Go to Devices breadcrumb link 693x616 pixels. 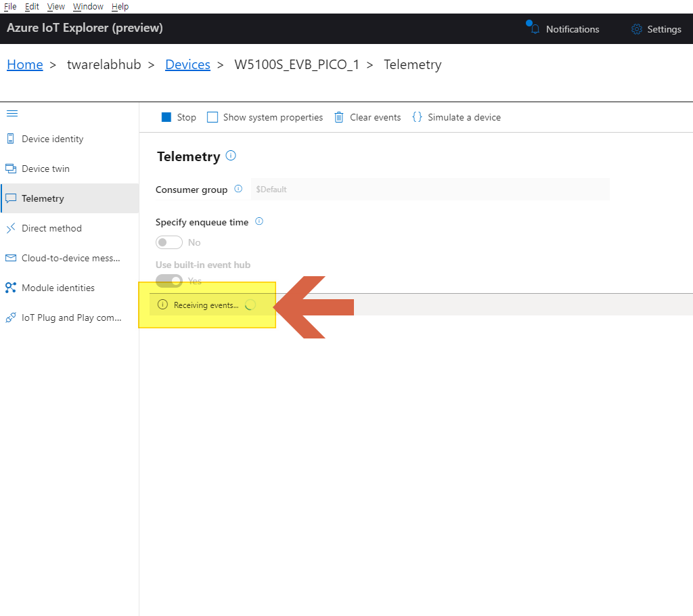coord(188,64)
